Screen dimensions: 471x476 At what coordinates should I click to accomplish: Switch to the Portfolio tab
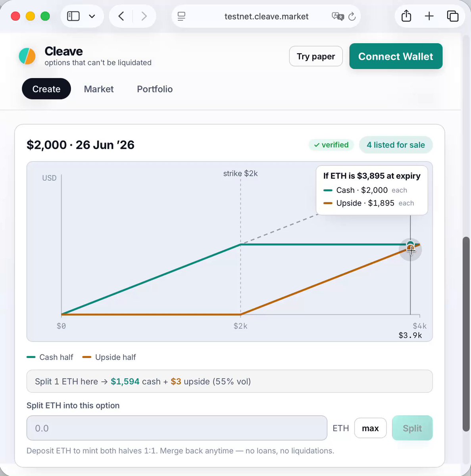pos(155,89)
